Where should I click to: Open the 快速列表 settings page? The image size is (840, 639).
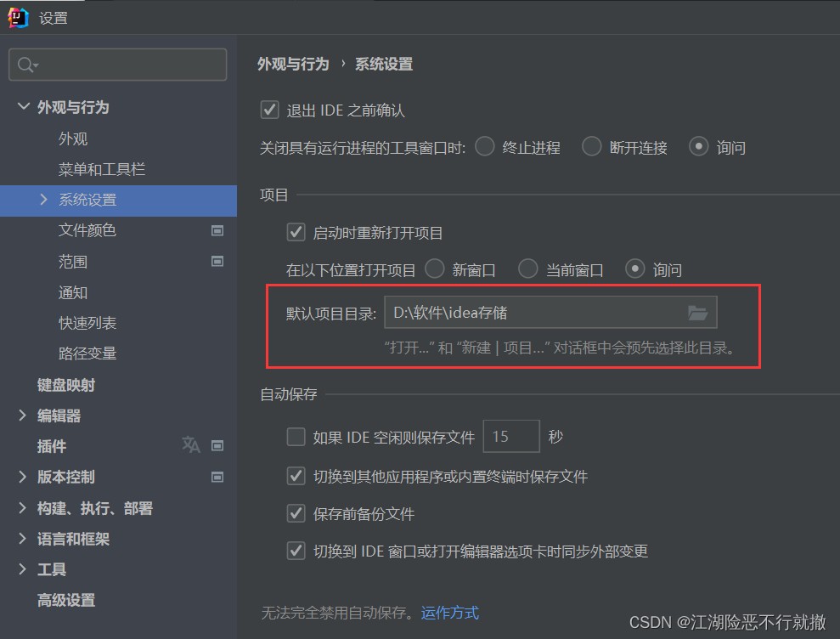(87, 323)
